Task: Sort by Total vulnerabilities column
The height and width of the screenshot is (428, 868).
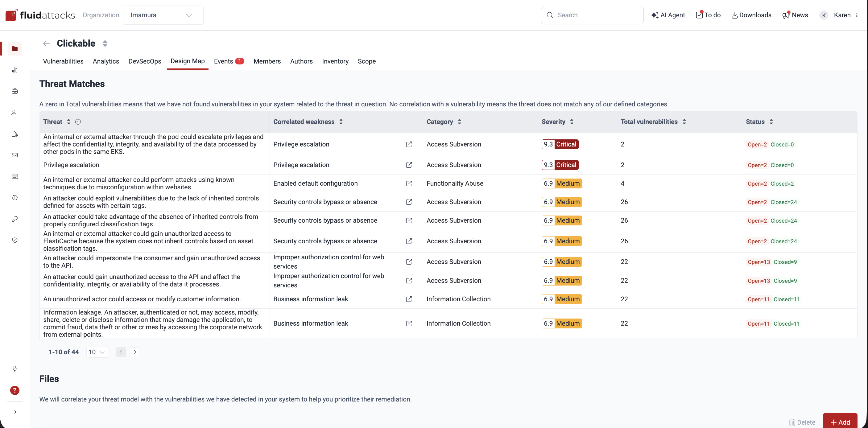Action: tap(684, 121)
